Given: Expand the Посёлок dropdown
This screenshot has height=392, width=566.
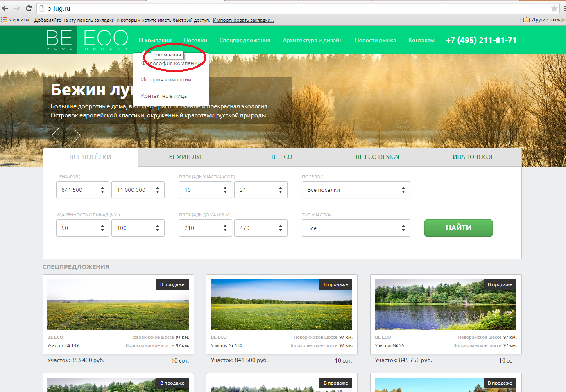Looking at the screenshot, I should 355,190.
